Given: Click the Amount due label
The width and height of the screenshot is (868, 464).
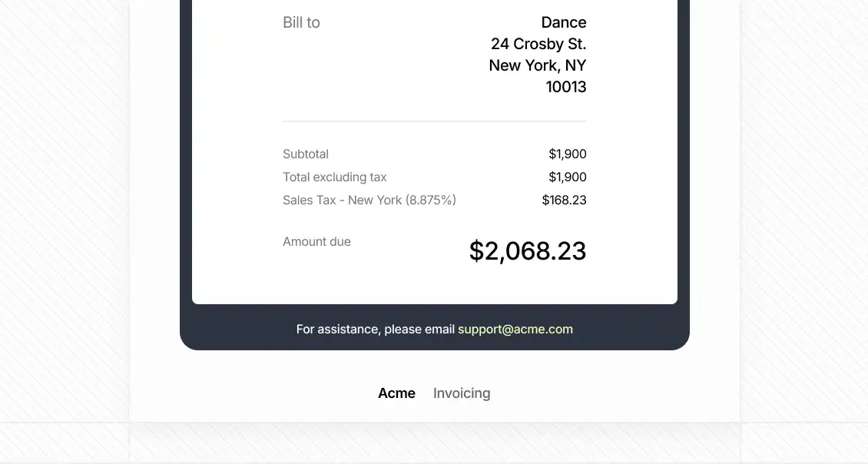Looking at the screenshot, I should click(x=316, y=241).
